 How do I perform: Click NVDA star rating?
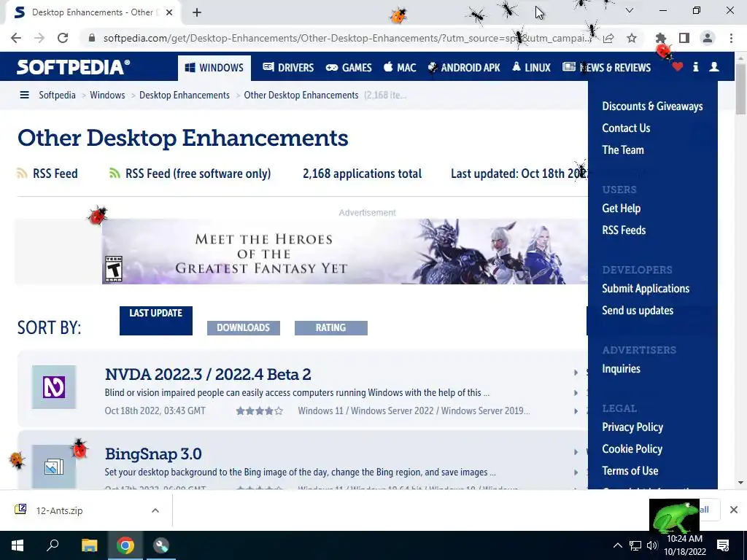pos(260,411)
